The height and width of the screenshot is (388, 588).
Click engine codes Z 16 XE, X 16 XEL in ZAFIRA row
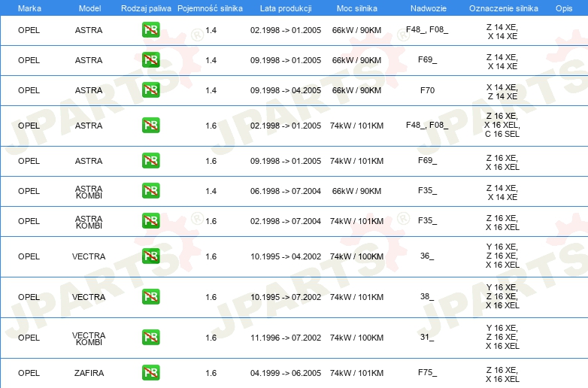click(502, 374)
